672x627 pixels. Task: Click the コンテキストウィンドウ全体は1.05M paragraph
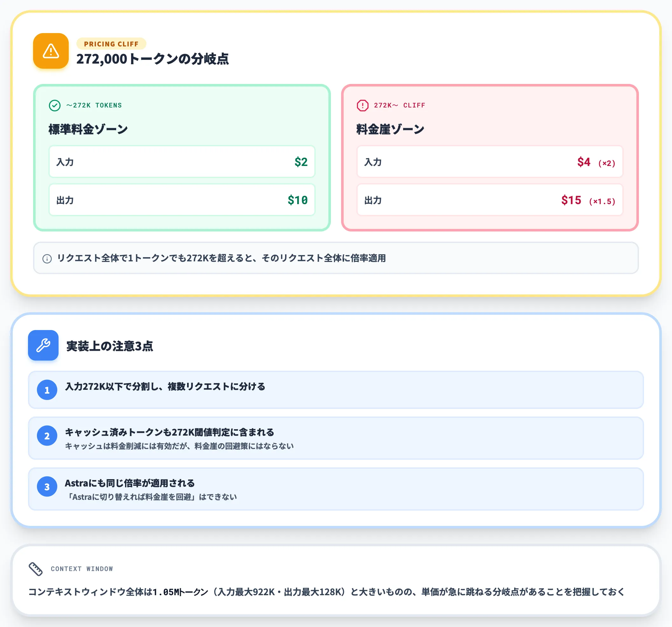[326, 592]
